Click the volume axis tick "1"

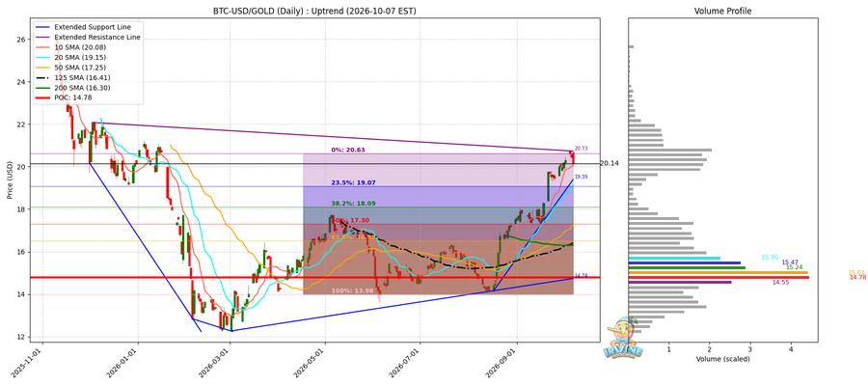coord(668,349)
